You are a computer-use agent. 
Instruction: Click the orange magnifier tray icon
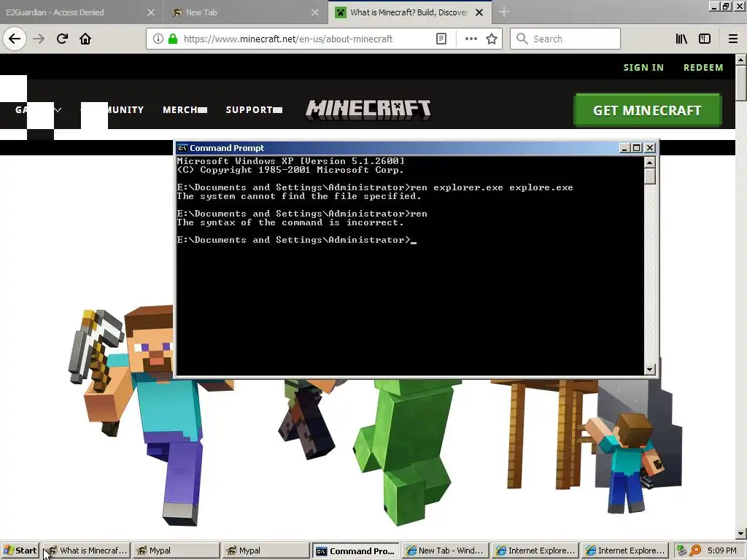pyautogui.click(x=695, y=551)
